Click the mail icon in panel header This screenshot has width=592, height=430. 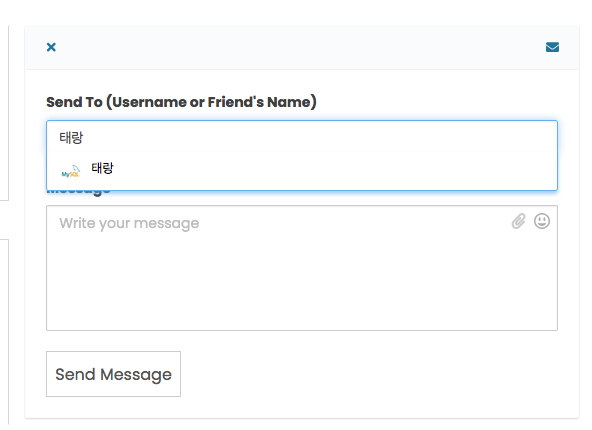(552, 47)
